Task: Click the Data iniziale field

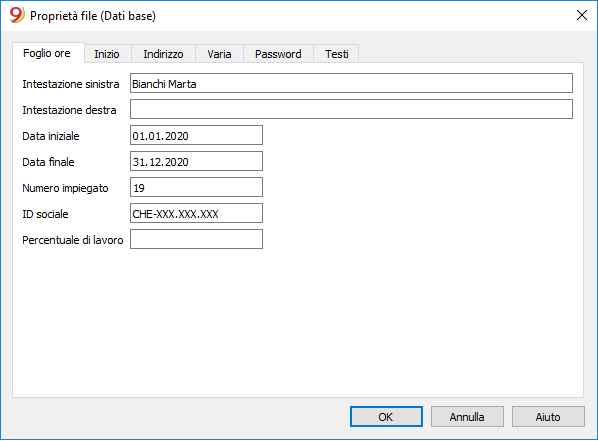Action: click(196, 135)
